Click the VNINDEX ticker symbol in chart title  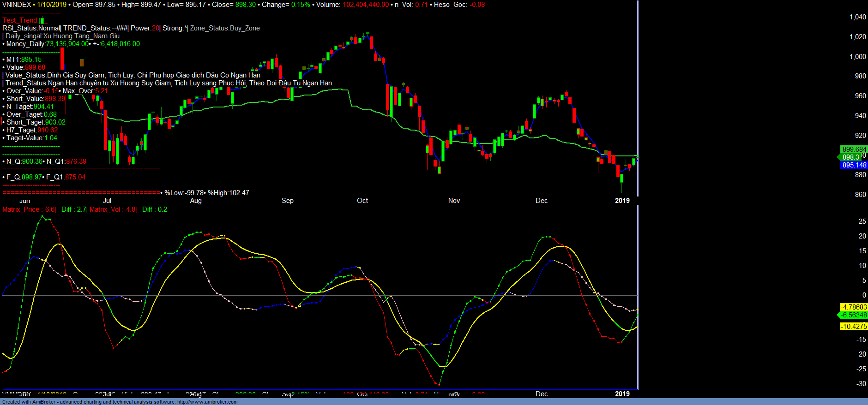(x=17, y=5)
